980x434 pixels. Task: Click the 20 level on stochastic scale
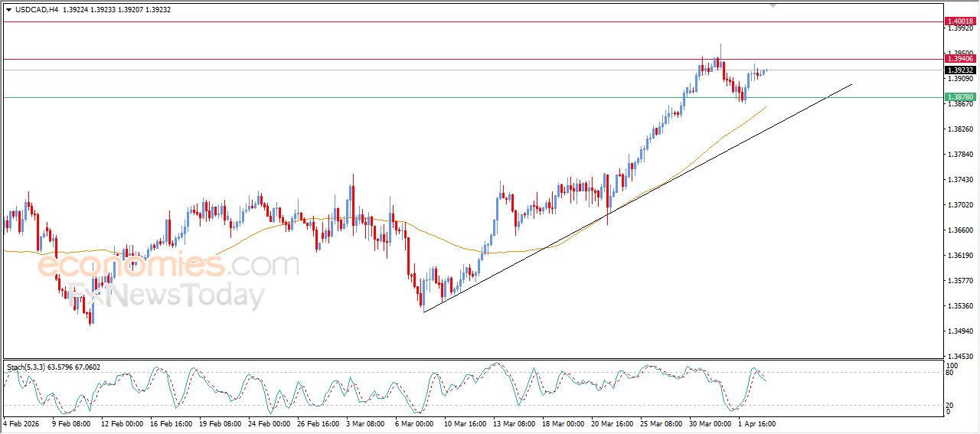pyautogui.click(x=949, y=405)
